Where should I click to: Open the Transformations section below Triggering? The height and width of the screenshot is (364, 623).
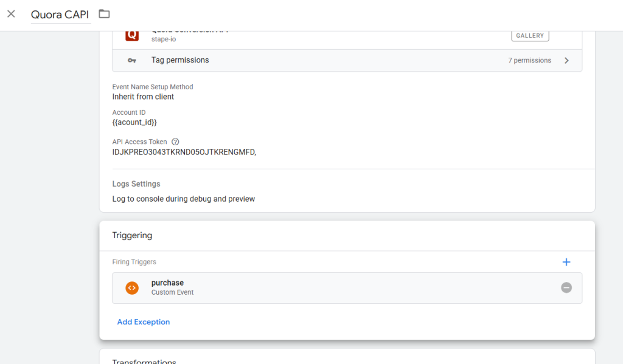[144, 360]
